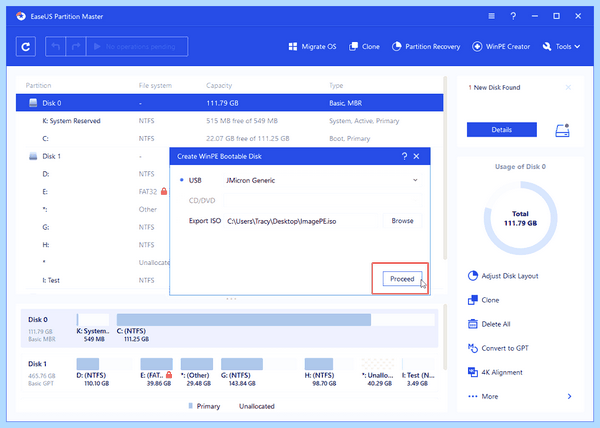Select the Disk 0 row in the partition list
This screenshot has width=600, height=428.
click(230, 103)
